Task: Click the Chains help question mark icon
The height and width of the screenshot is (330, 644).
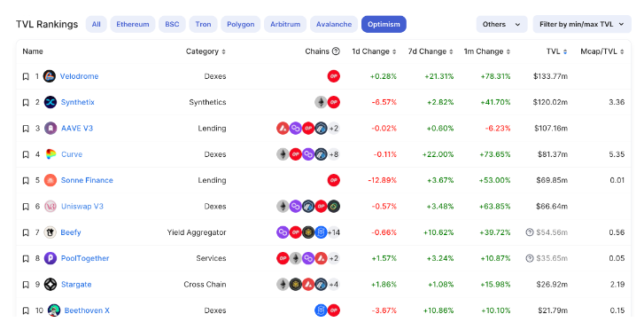Action: [336, 51]
